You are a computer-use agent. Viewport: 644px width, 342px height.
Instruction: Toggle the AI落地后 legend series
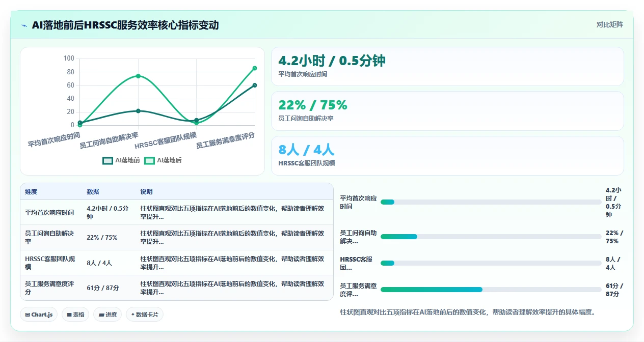coord(163,160)
